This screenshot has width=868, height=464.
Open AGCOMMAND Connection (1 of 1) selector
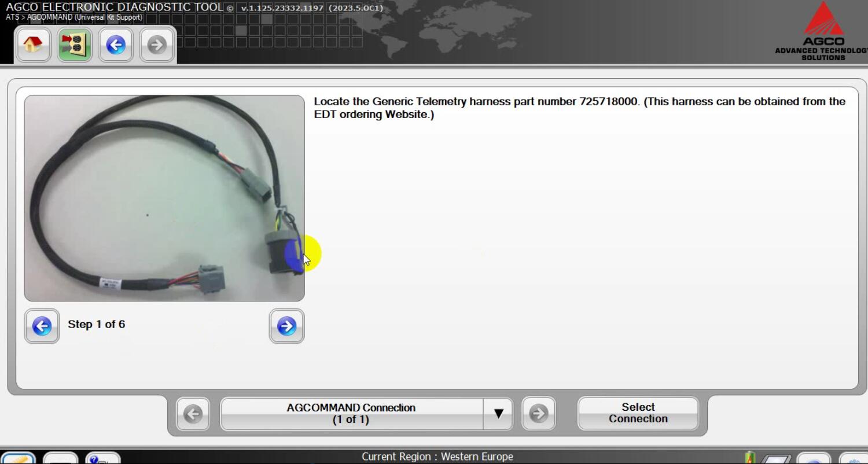pyautogui.click(x=351, y=414)
